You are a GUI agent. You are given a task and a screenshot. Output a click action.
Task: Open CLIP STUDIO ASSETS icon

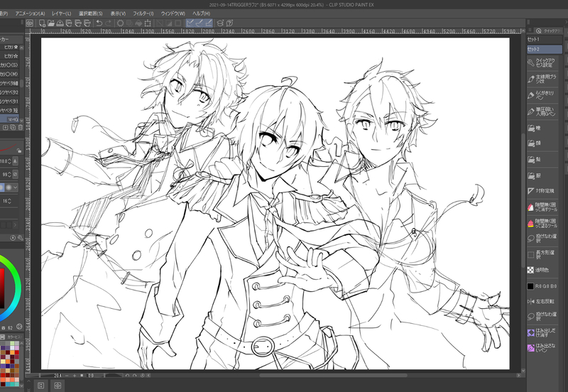220,23
